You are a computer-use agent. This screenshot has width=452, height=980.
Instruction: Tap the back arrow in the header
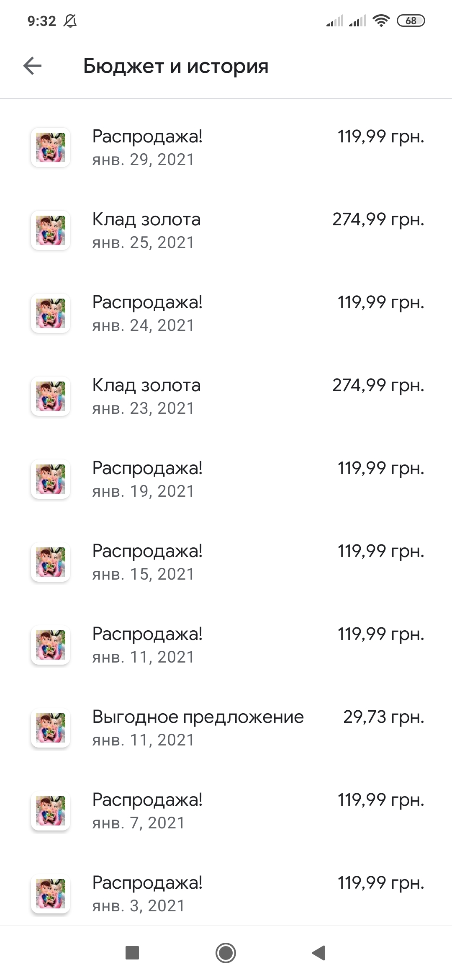32,66
